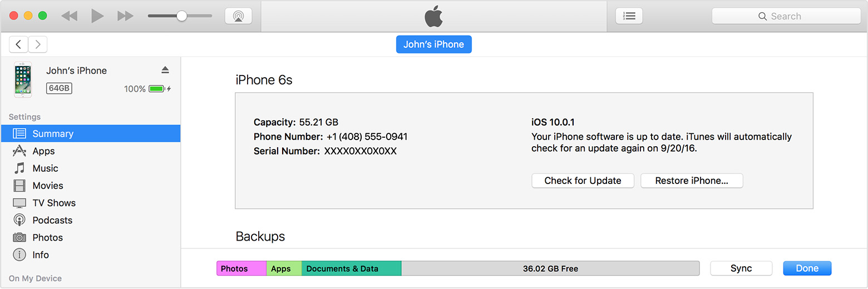The image size is (868, 289).
Task: Click the Sync button
Action: 741,268
